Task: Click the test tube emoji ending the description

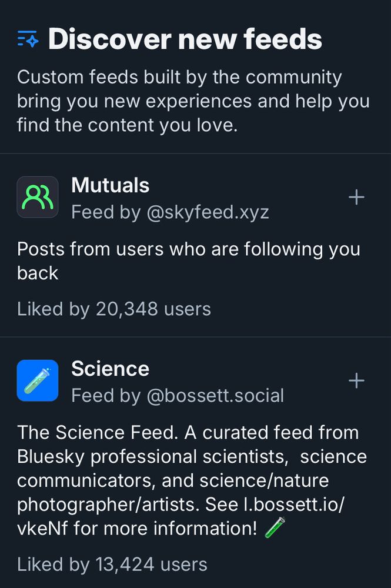Action: point(275,528)
